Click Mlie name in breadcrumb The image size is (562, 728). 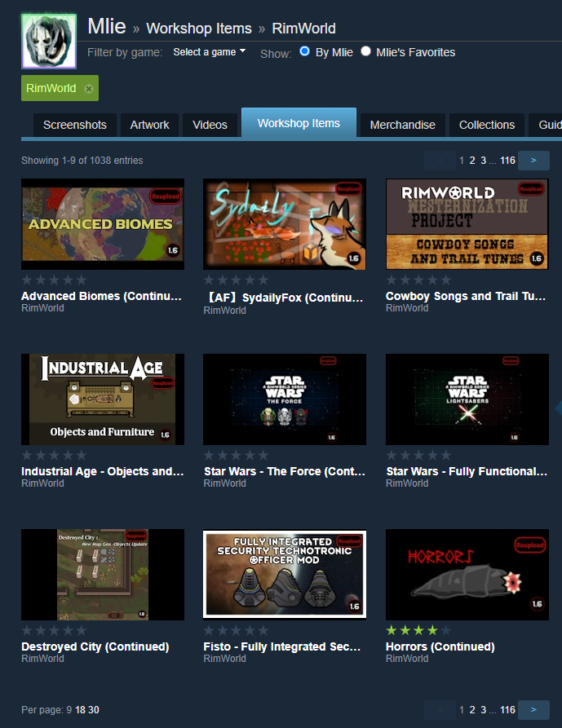tap(107, 26)
